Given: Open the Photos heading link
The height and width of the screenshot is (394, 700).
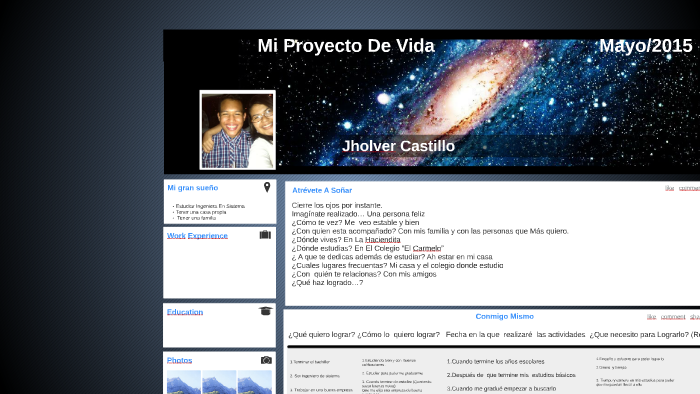Looking at the screenshot, I should click(x=179, y=360).
